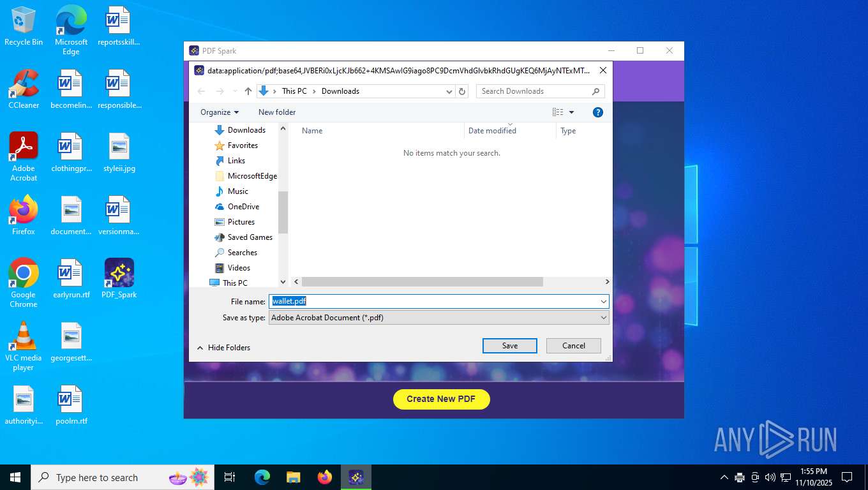Open the Organize menu
The height and width of the screenshot is (490, 868).
pyautogui.click(x=220, y=112)
